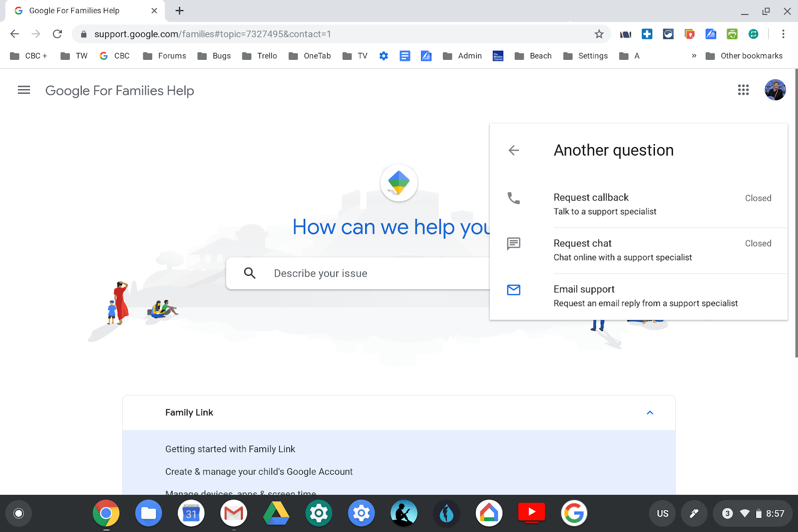This screenshot has height=532, width=798.
Task: Open the stylus tools button
Action: pos(694,514)
